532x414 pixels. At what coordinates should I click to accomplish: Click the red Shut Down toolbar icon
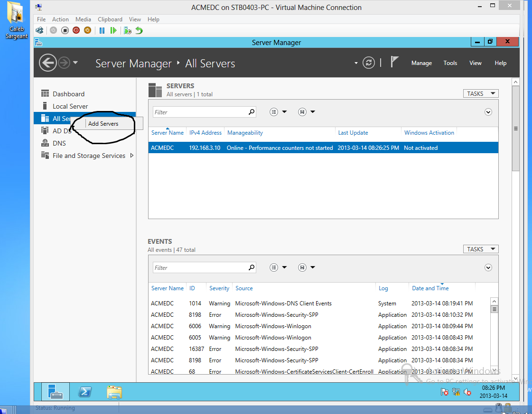point(76,30)
